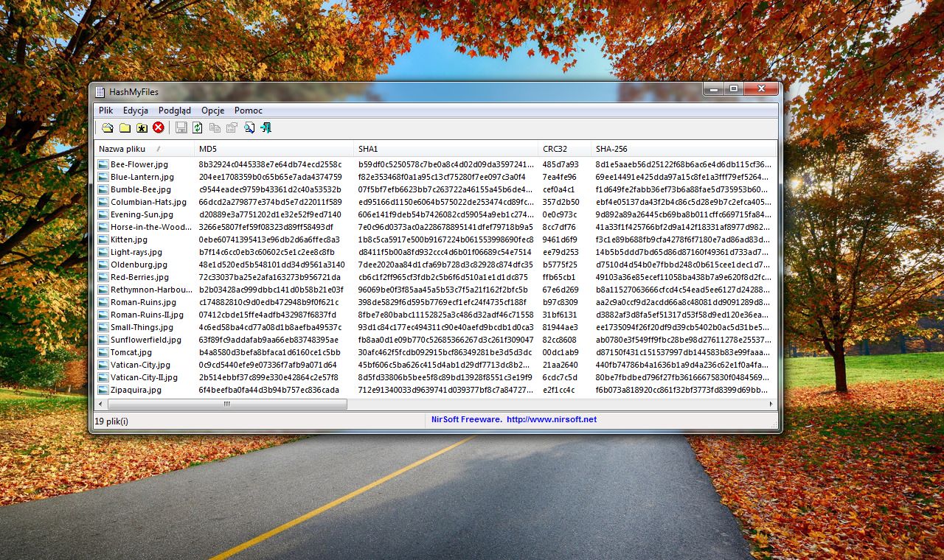
Task: Click the file icon next to Oldenburg.jpg
Action: point(103,265)
